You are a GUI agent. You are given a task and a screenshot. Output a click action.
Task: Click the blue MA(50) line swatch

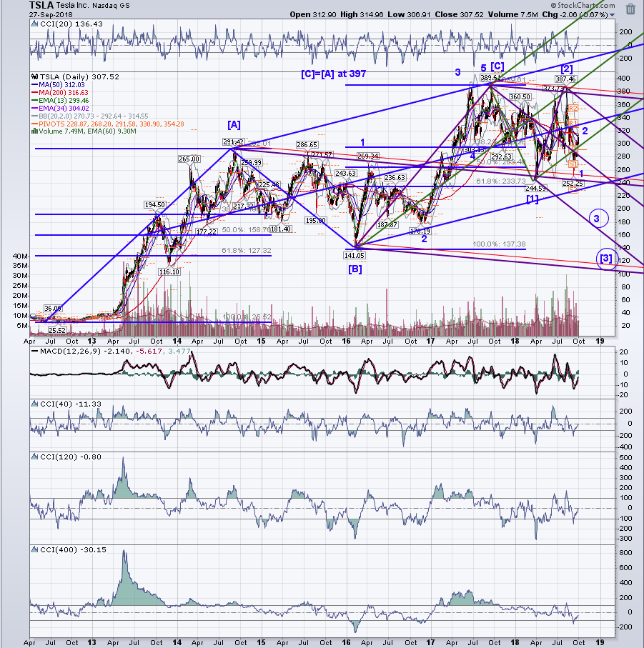click(35, 85)
